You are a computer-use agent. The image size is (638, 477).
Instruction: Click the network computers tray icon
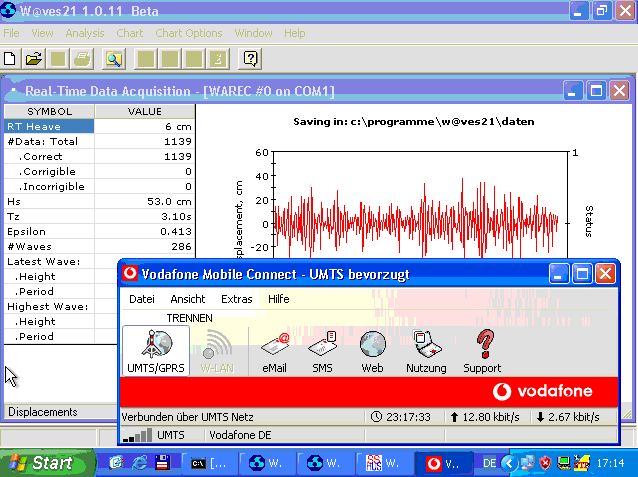click(527, 463)
